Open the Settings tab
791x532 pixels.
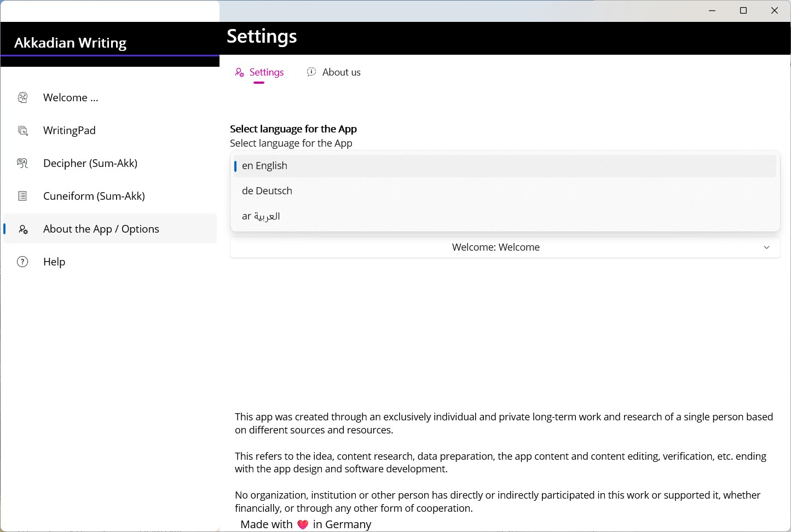[x=267, y=72]
